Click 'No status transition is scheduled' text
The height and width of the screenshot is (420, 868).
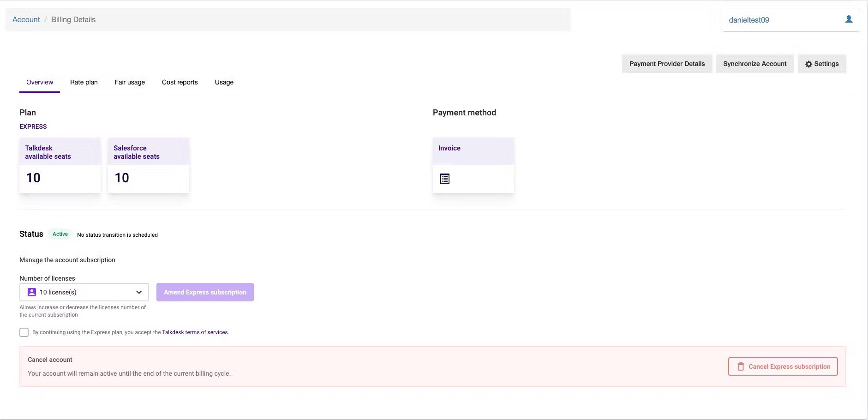coord(117,235)
